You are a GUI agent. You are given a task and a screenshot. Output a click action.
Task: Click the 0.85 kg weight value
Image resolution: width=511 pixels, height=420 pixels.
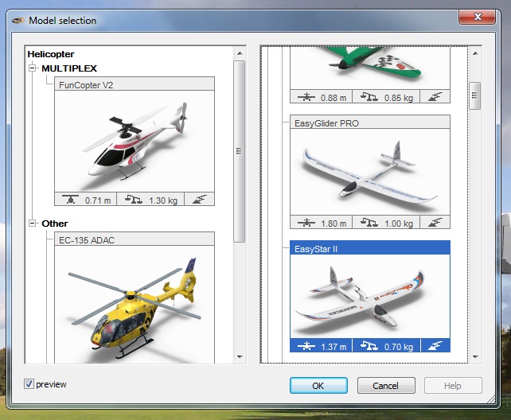coord(399,98)
